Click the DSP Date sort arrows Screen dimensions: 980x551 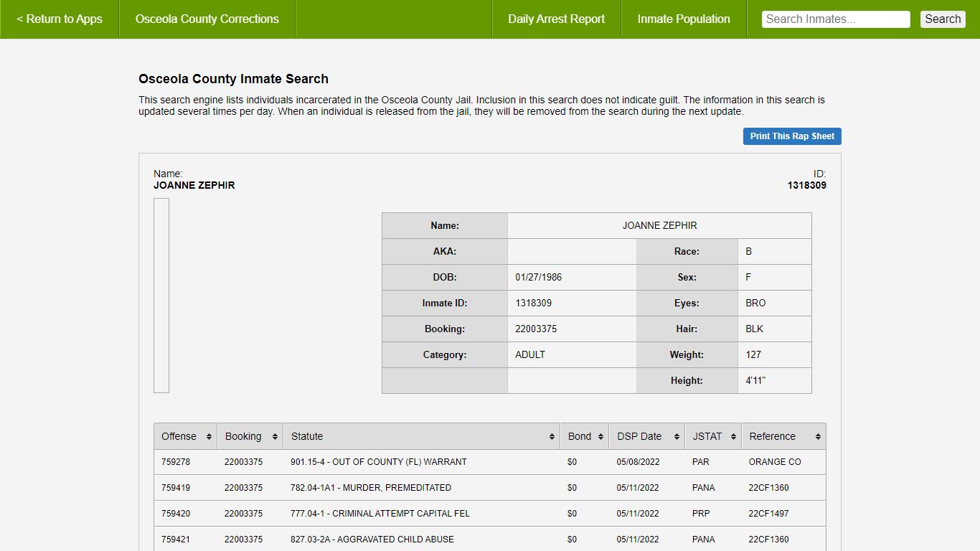pos(677,437)
